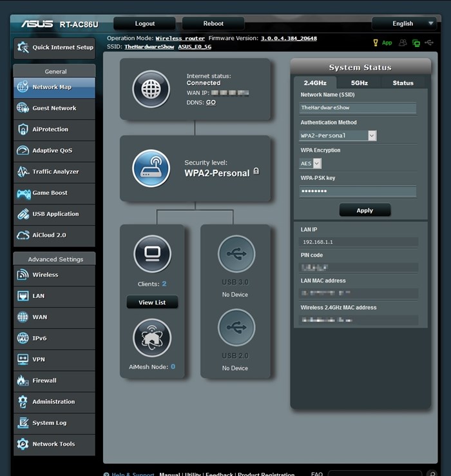
Task: Click the Reboot button
Action: click(213, 24)
